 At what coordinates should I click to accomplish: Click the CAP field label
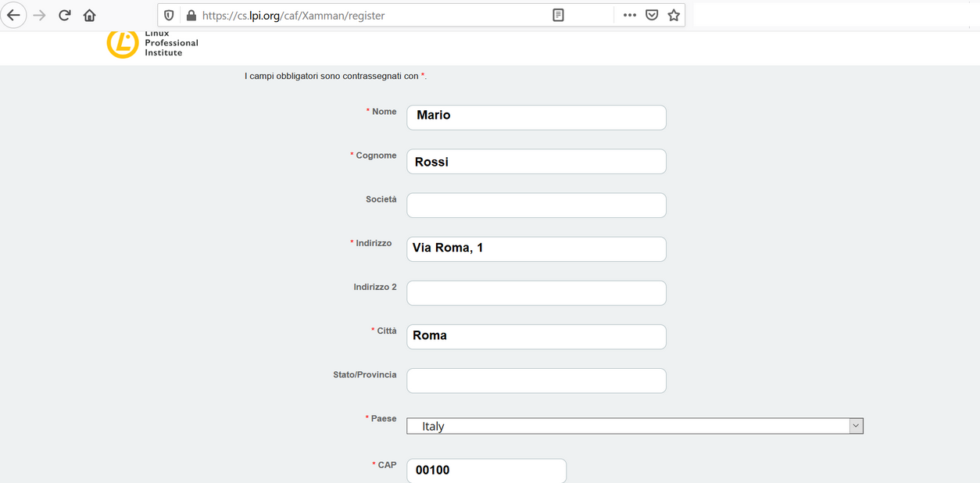387,465
